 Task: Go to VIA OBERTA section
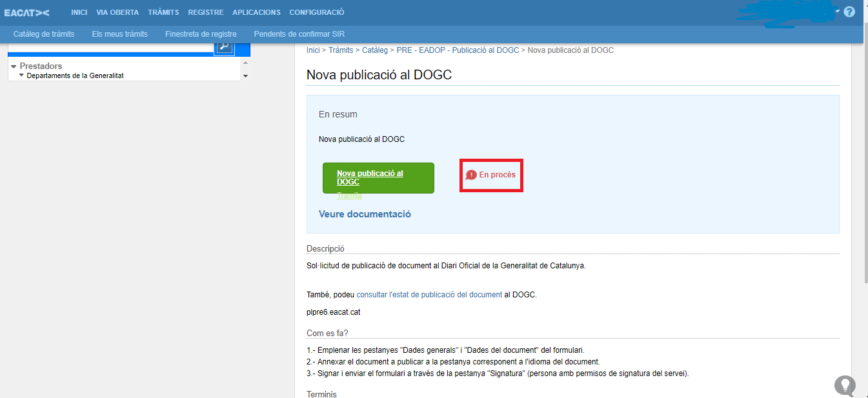[x=117, y=12]
